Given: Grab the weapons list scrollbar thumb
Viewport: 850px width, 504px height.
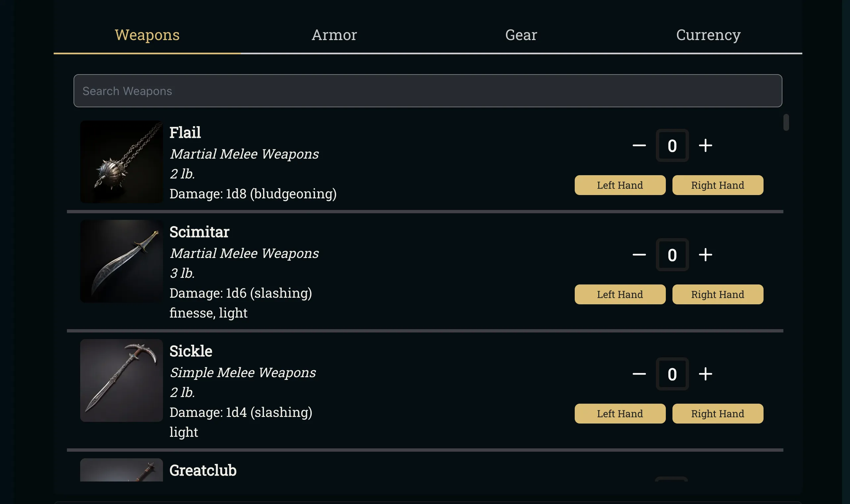Looking at the screenshot, I should tap(786, 122).
